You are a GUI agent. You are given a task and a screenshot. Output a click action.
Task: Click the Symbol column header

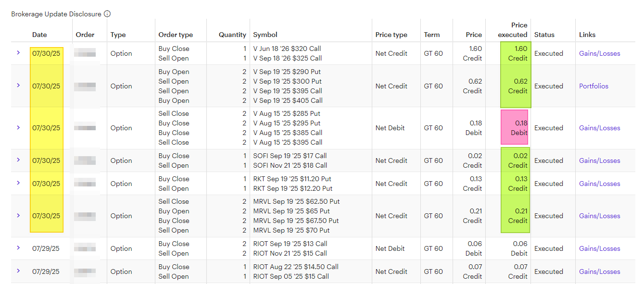coord(265,35)
